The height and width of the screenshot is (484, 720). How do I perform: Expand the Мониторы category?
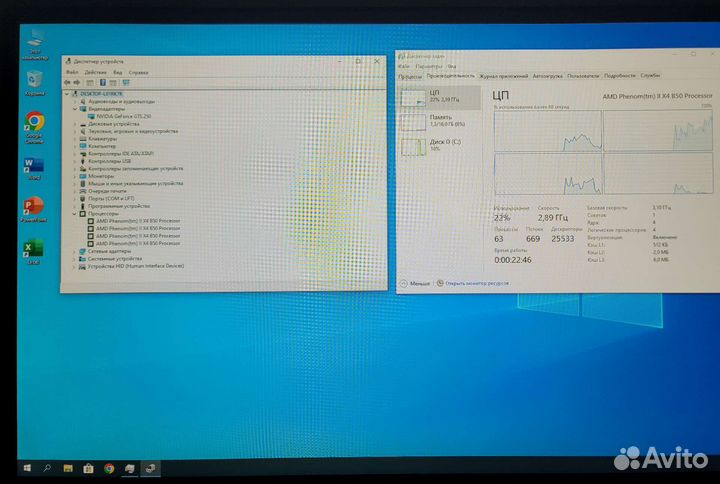[x=75, y=176]
